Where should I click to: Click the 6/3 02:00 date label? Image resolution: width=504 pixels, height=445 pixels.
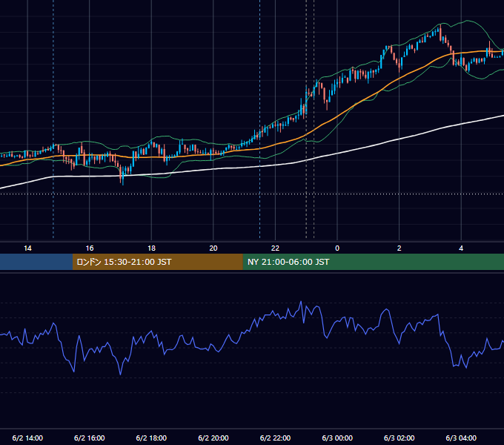(x=399, y=438)
